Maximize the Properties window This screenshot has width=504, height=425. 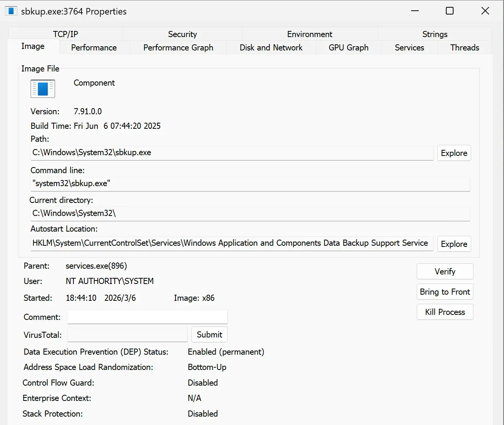(x=450, y=11)
